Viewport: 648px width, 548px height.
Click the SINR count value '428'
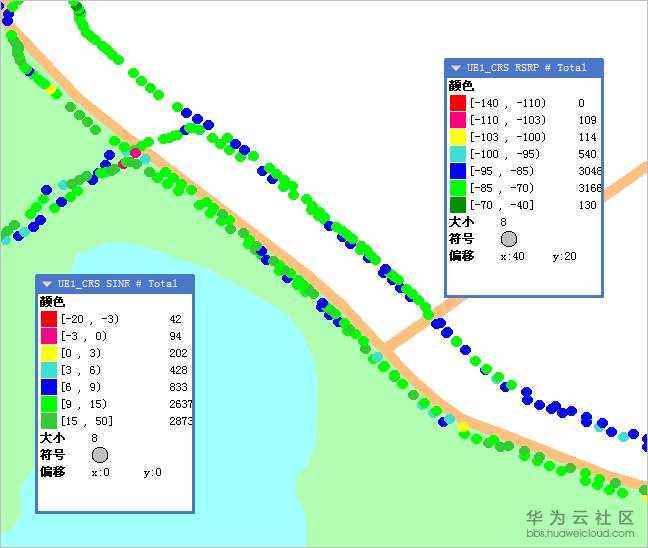tap(178, 370)
